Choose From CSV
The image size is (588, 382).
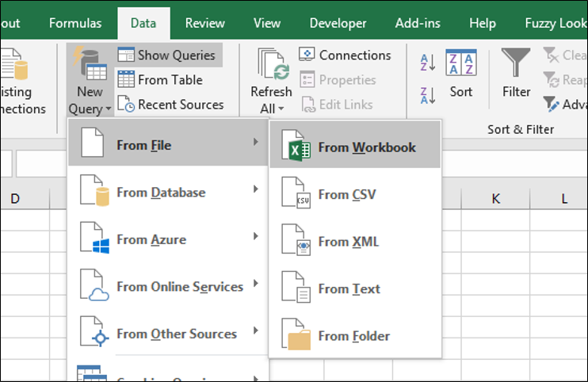(x=355, y=194)
